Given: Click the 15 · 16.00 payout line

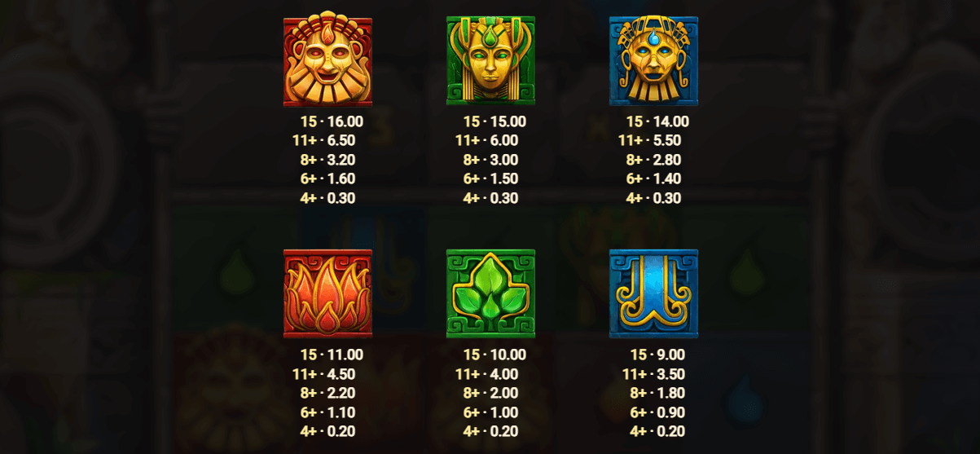Looking at the screenshot, I should click(332, 121).
